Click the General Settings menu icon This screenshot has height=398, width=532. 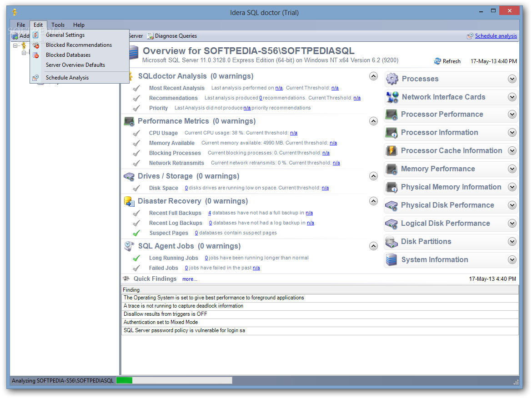click(35, 35)
